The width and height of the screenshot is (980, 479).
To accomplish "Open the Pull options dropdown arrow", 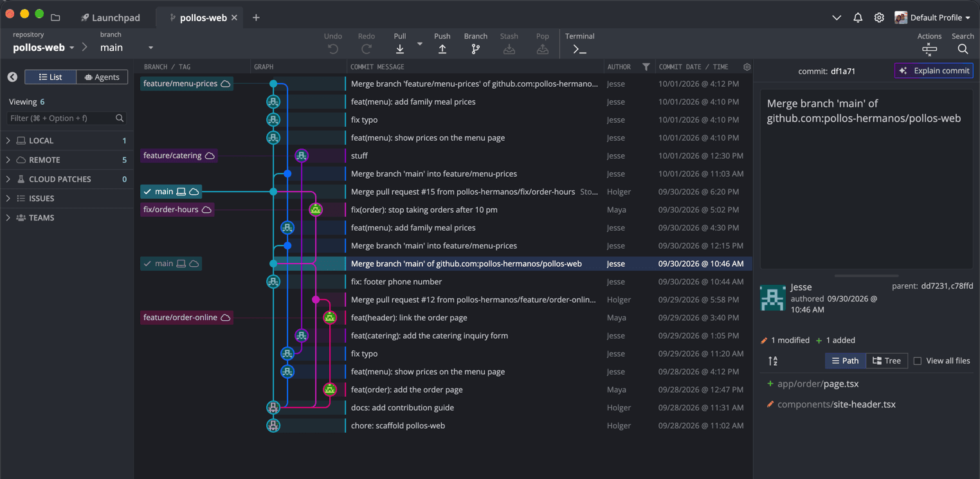I will 420,44.
